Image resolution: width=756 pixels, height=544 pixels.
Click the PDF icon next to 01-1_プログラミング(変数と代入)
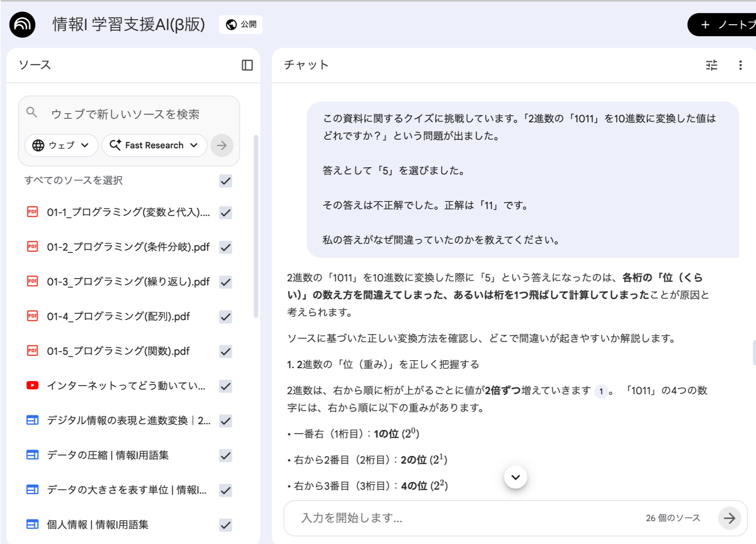[x=32, y=212]
